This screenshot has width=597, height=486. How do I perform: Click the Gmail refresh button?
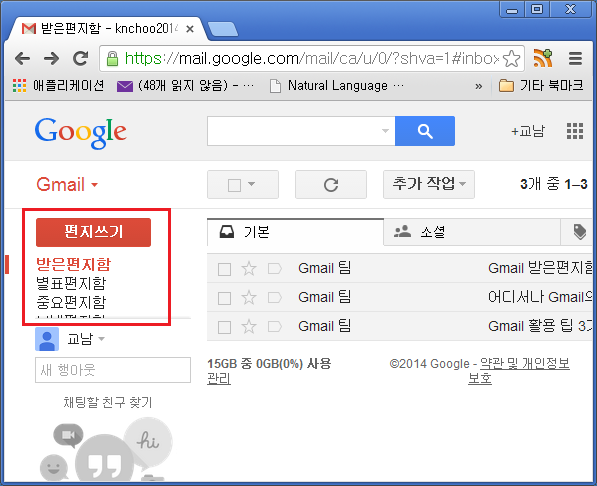(331, 185)
